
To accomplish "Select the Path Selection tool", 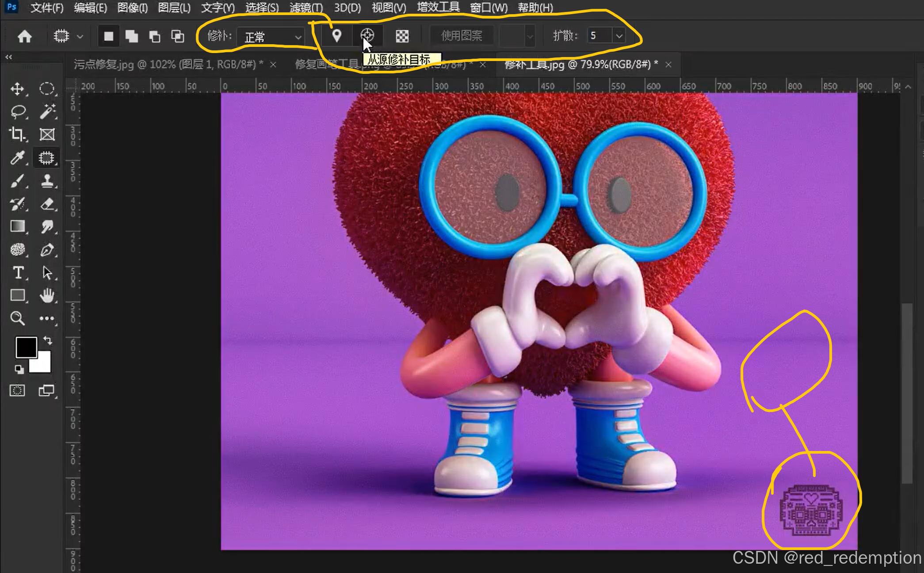I will (x=47, y=273).
